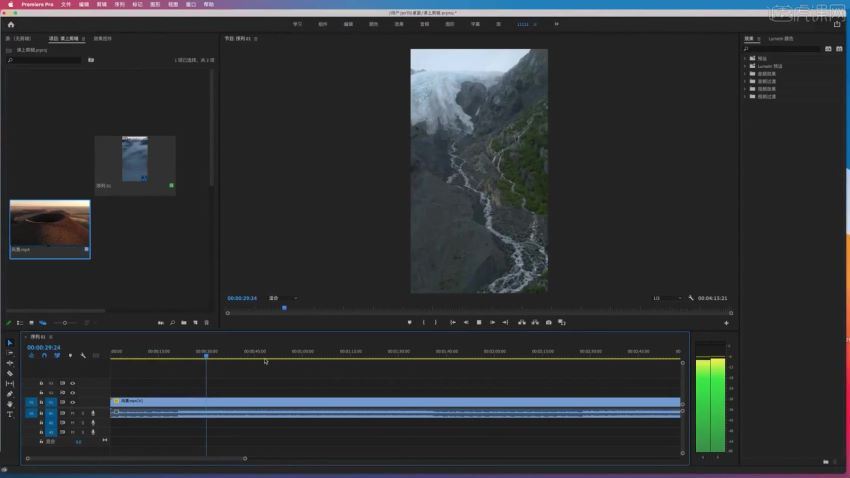Stop playback in Program monitor
The width and height of the screenshot is (850, 478).
479,322
